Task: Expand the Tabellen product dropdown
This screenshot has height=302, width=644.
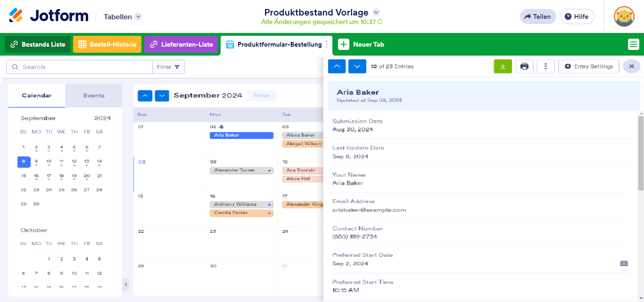Action: pos(138,16)
